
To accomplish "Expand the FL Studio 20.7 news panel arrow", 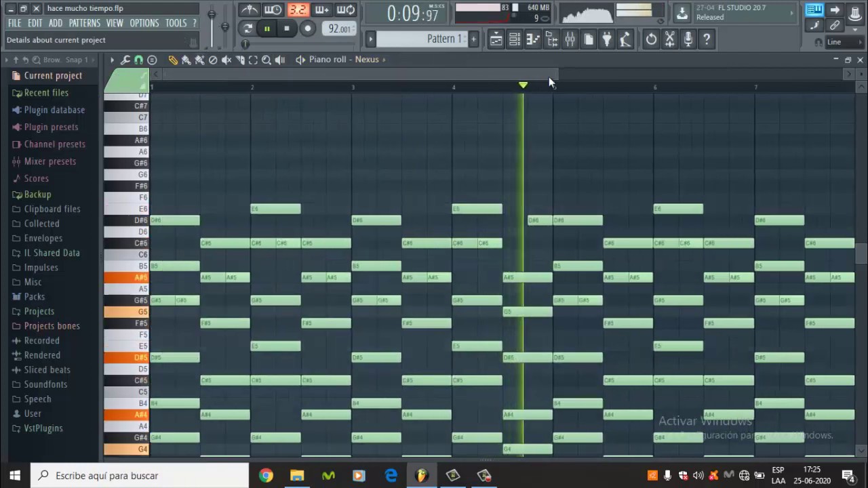I will 791,13.
